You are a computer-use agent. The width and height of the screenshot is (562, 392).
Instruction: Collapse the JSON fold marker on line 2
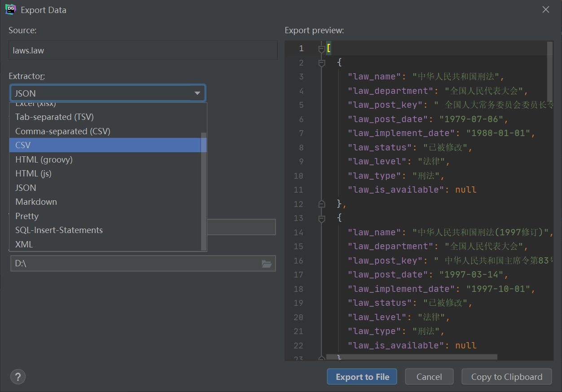[321, 63]
